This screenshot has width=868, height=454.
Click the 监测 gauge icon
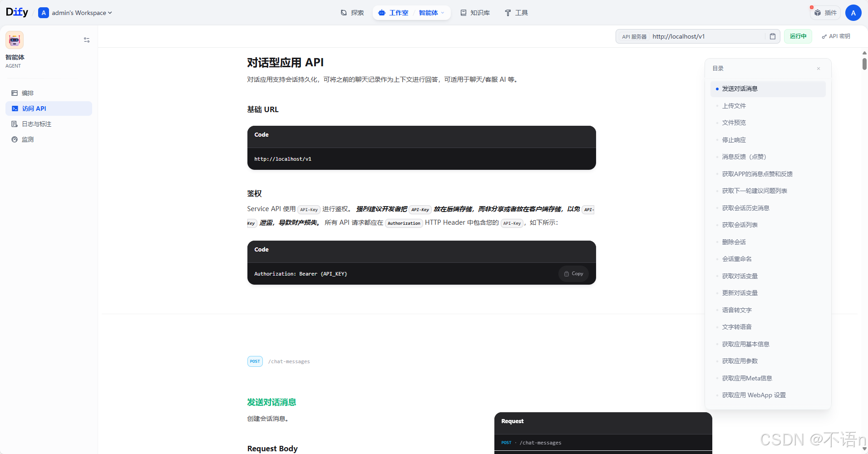[15, 139]
